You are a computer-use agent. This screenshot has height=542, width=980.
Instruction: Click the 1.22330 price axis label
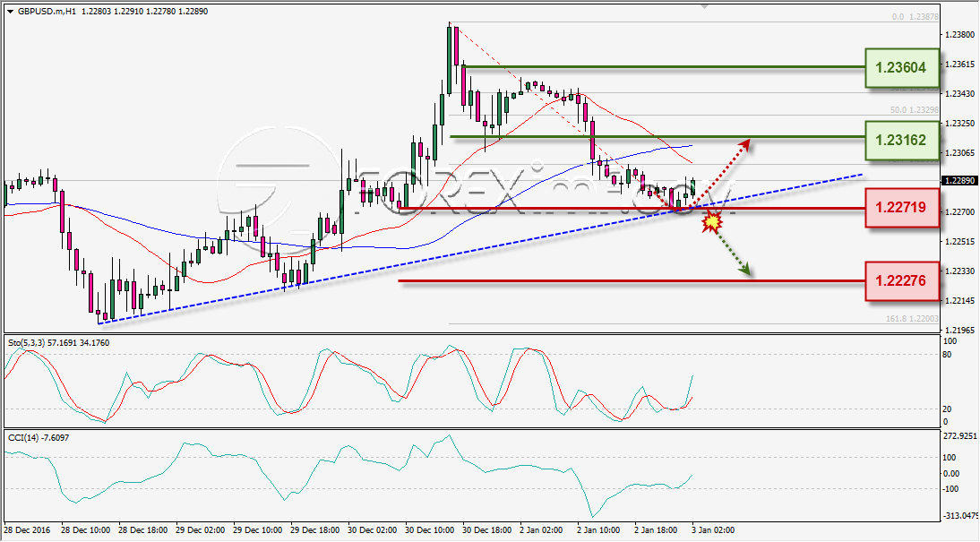click(959, 271)
